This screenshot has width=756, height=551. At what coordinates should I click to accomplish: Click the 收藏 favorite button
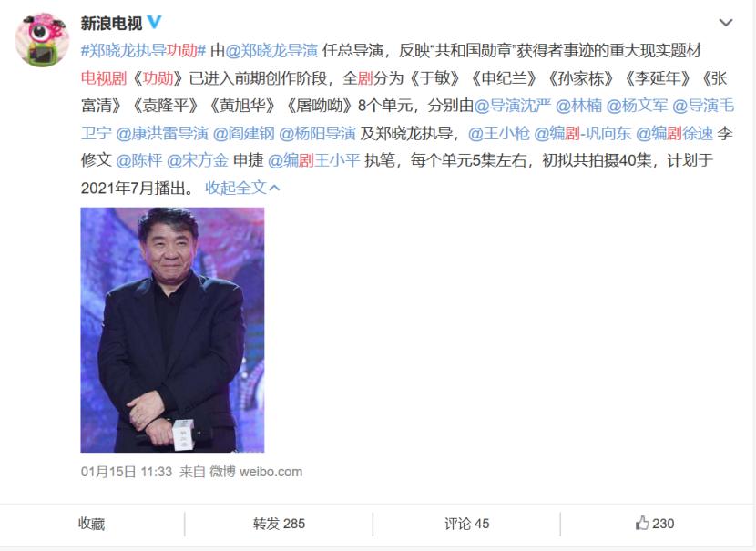click(92, 524)
